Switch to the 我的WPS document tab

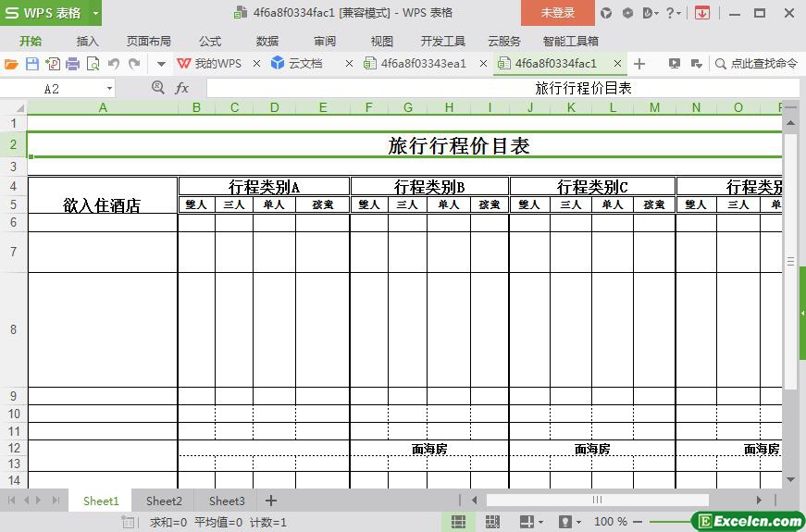click(x=210, y=64)
